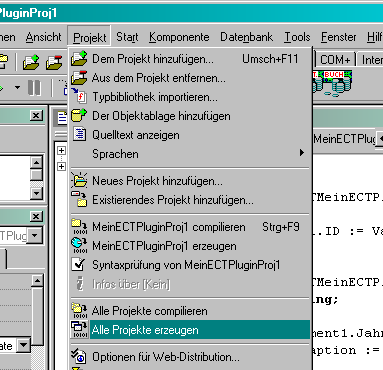Open the Projekt menu

click(x=89, y=37)
